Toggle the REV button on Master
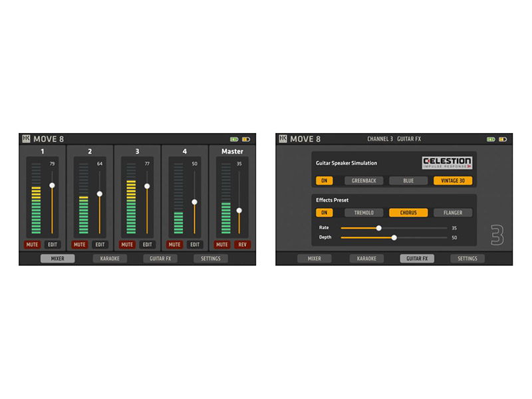The width and height of the screenshot is (532, 399). 242,244
